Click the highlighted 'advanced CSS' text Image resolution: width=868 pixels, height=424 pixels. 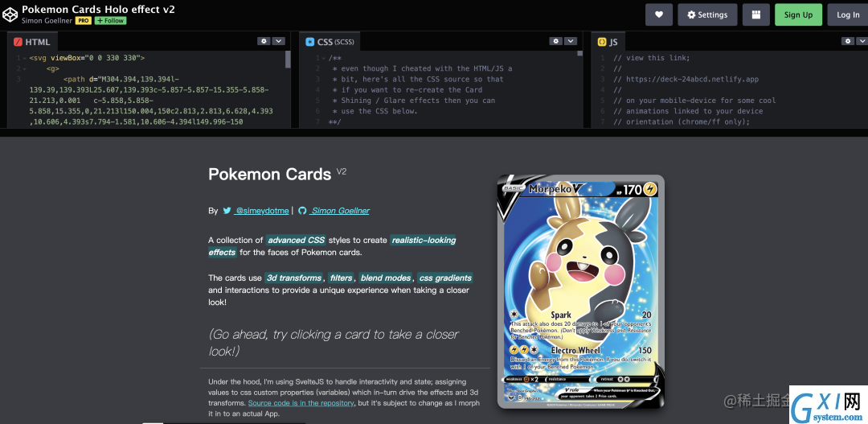pos(296,240)
